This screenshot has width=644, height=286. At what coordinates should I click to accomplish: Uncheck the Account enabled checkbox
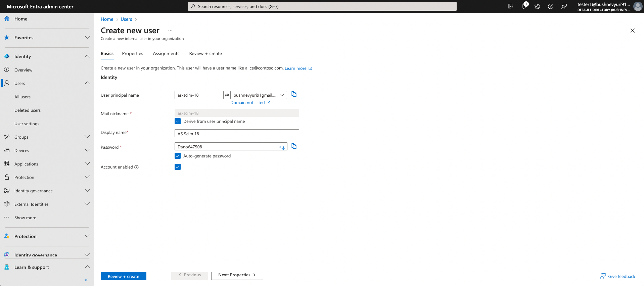click(178, 167)
